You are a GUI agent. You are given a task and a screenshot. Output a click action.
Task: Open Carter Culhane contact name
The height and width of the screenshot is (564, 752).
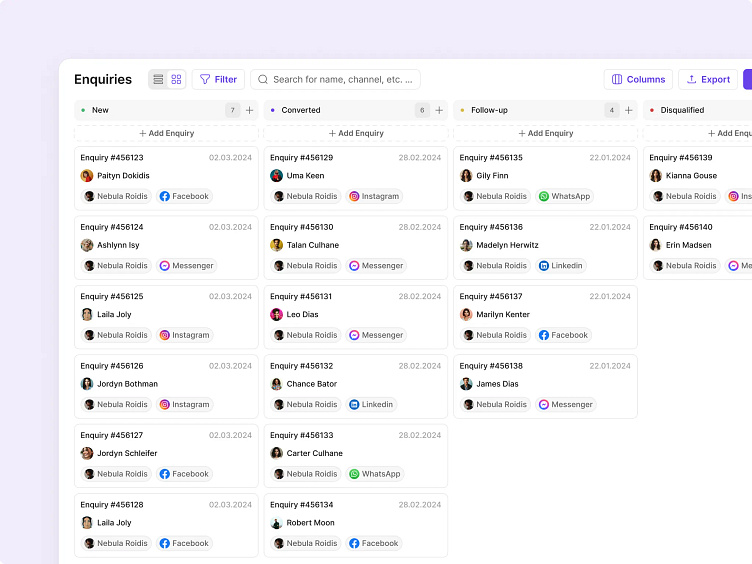click(x=315, y=453)
